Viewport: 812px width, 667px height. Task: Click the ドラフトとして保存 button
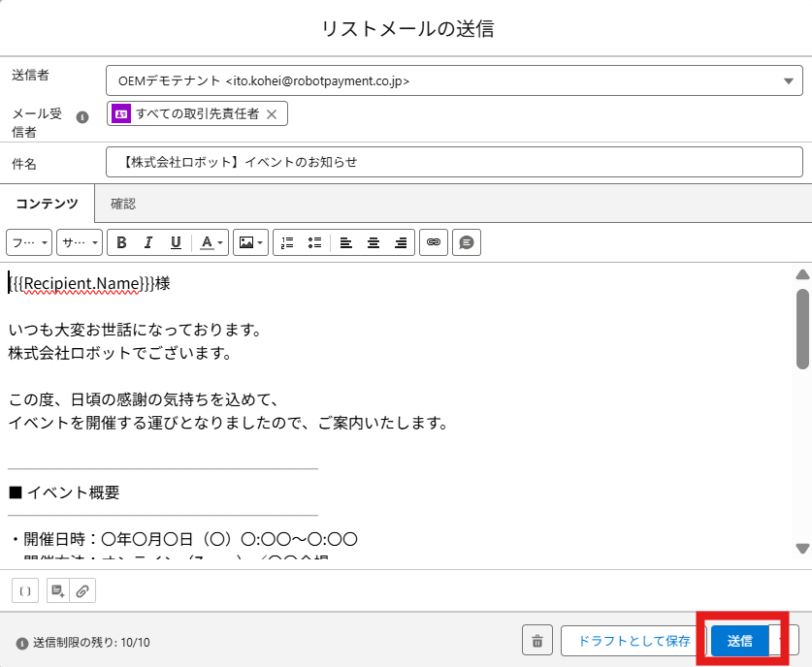(633, 641)
